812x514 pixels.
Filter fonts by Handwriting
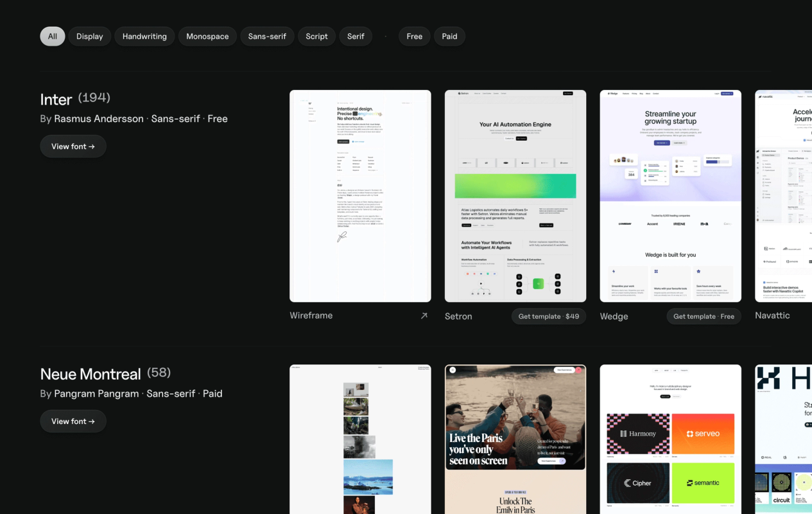[144, 36]
